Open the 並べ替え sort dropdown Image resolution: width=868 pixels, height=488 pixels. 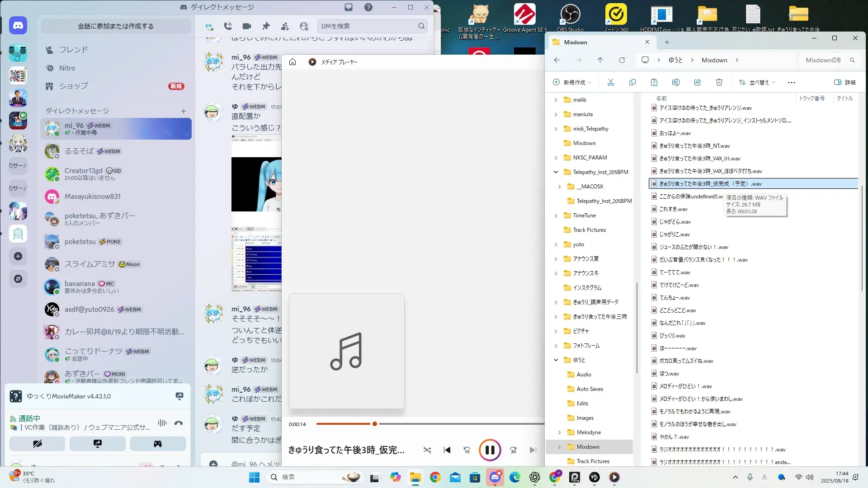pyautogui.click(x=757, y=82)
